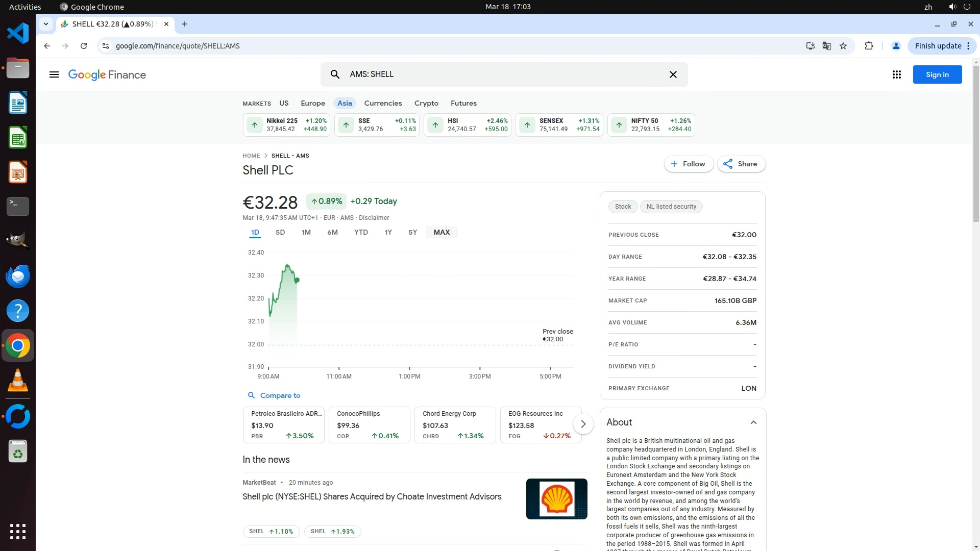
Task: Follow the Shell PLC stock
Action: coord(688,164)
